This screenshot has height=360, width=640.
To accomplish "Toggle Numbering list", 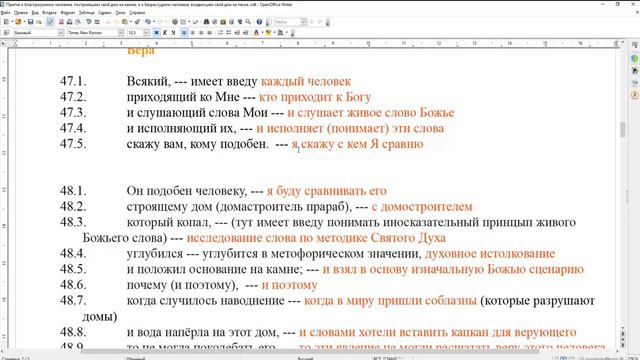I will click(x=220, y=33).
